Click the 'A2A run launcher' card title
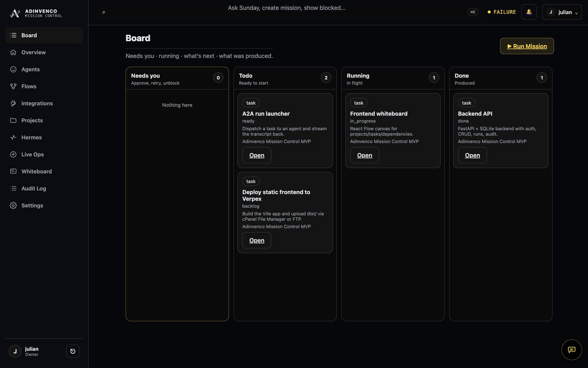Image resolution: width=588 pixels, height=368 pixels. (x=266, y=114)
